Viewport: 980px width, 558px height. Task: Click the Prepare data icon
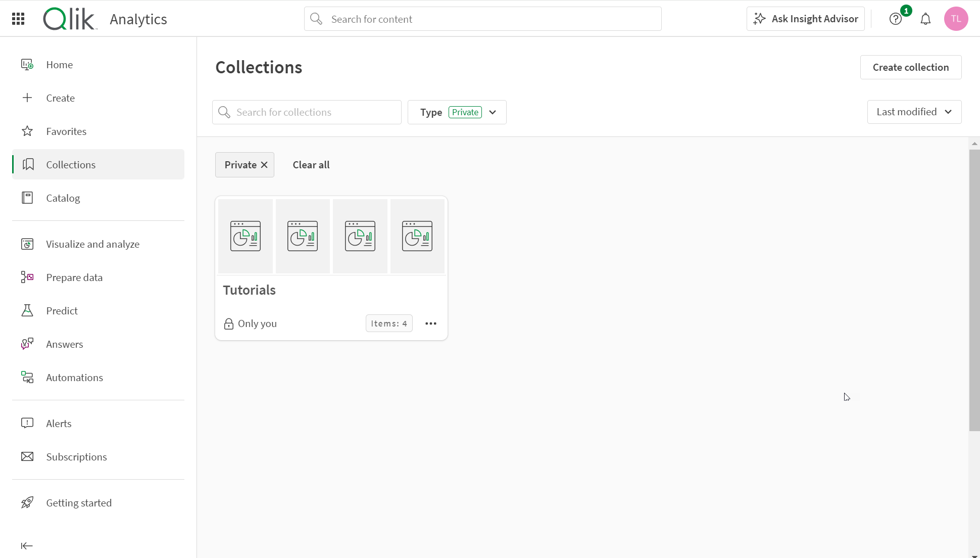[27, 277]
